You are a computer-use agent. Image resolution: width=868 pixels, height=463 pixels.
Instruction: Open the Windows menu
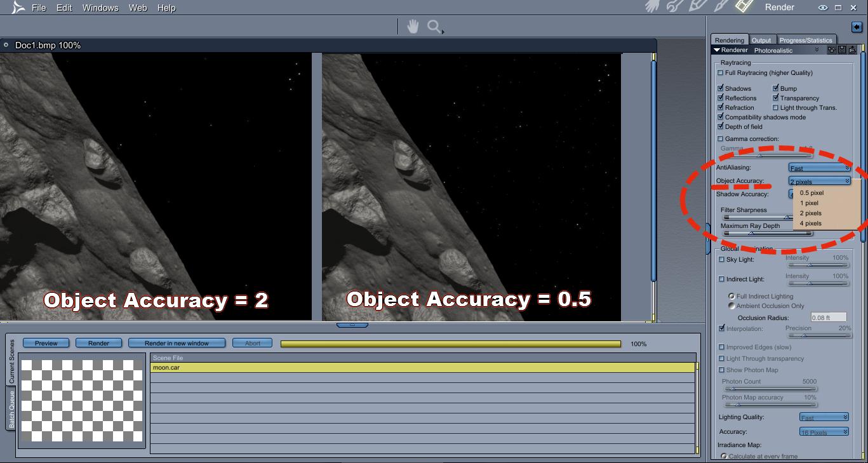pyautogui.click(x=100, y=8)
